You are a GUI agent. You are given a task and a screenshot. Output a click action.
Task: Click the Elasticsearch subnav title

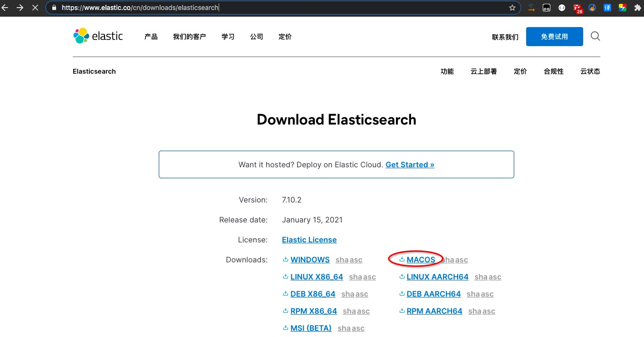click(94, 71)
